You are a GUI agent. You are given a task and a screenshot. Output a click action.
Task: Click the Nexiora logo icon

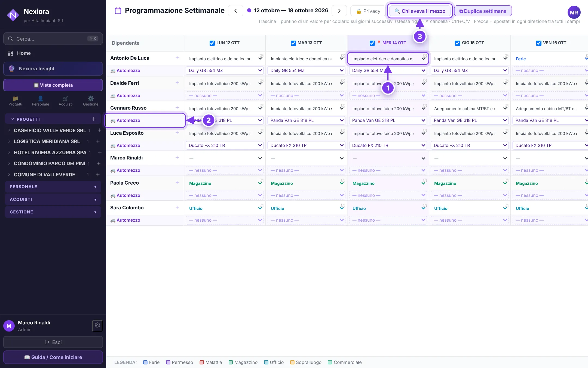13,15
